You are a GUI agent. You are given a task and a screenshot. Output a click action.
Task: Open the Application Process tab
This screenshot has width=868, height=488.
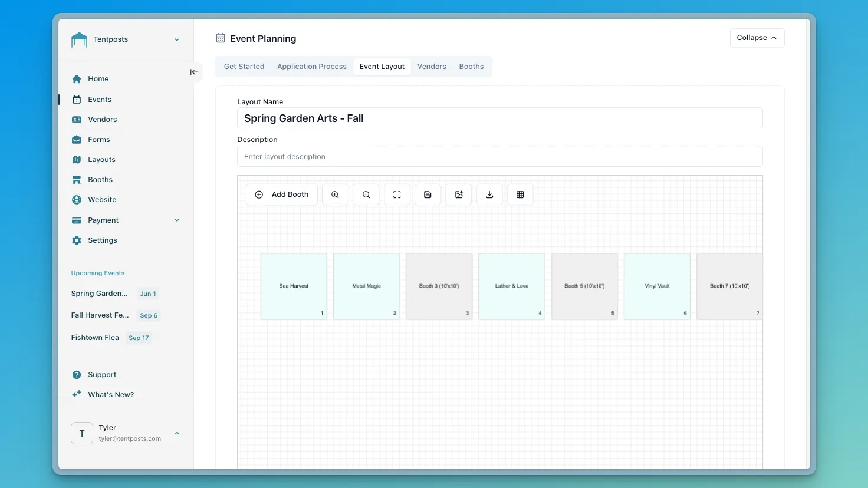[311, 67]
